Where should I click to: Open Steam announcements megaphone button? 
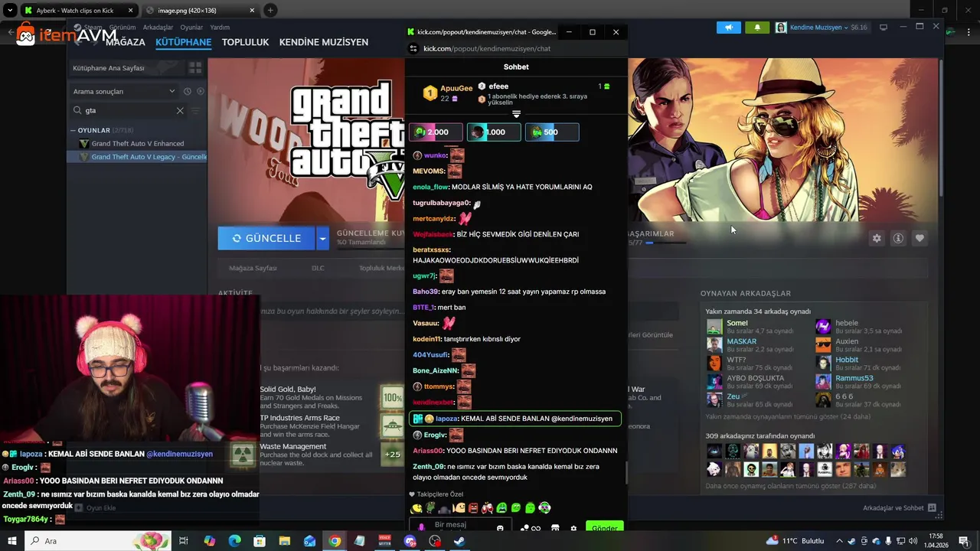728,28
